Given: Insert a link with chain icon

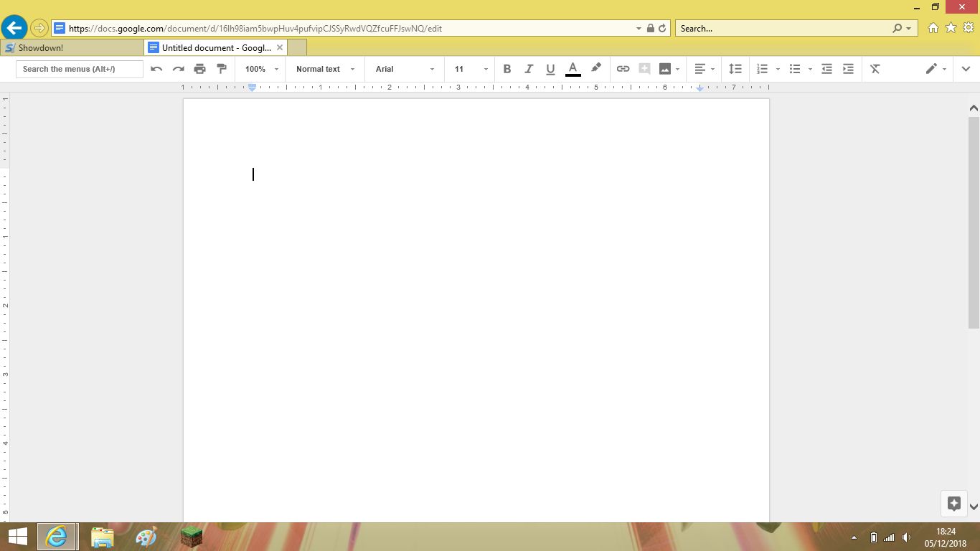Looking at the screenshot, I should pos(623,69).
